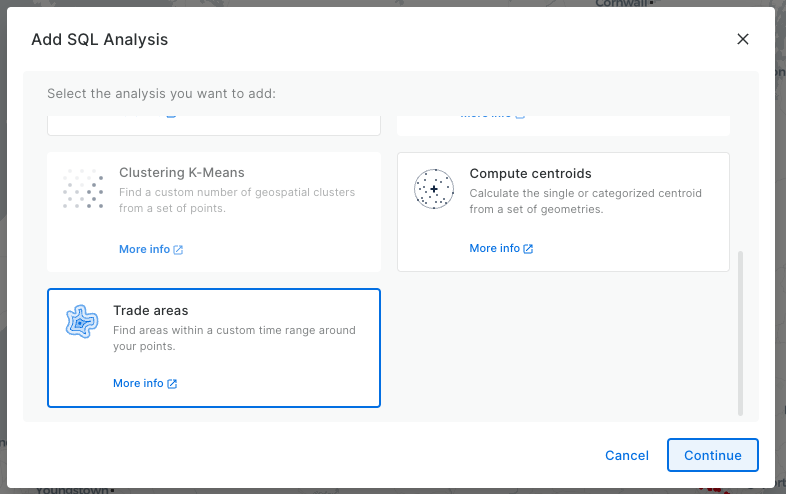This screenshot has height=494, width=786.
Task: Click external-link icon beside Trade areas More info
Action: (172, 384)
